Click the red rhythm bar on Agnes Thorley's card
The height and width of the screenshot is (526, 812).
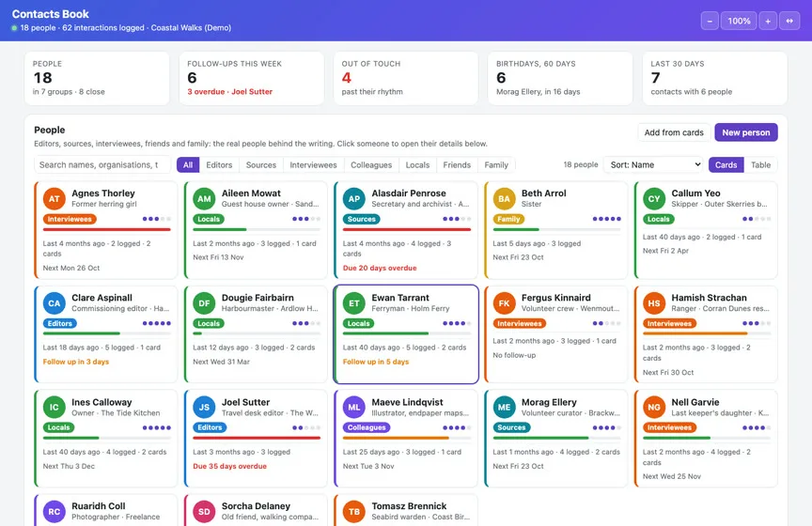107,229
